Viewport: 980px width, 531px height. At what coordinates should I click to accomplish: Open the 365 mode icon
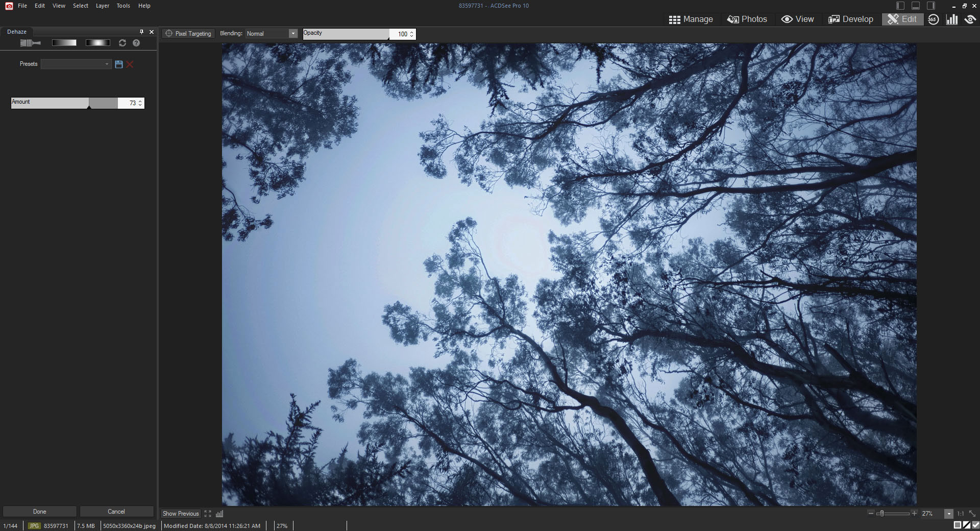[x=933, y=19]
